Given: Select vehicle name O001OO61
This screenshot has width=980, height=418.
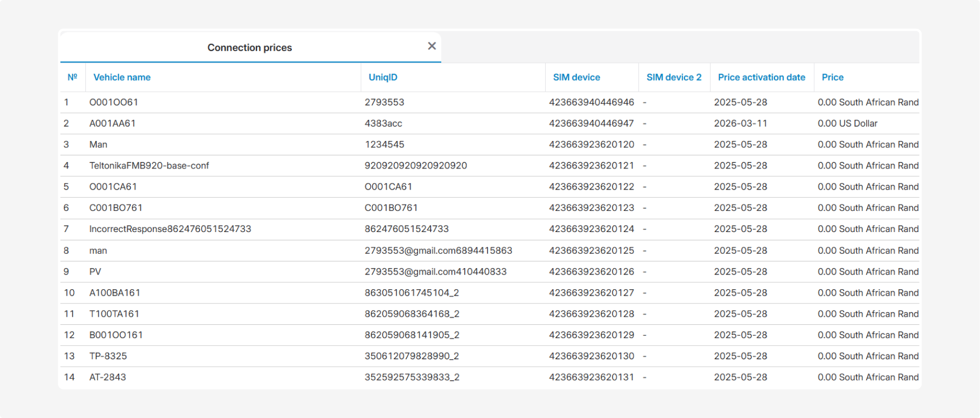Looking at the screenshot, I should click(x=113, y=102).
